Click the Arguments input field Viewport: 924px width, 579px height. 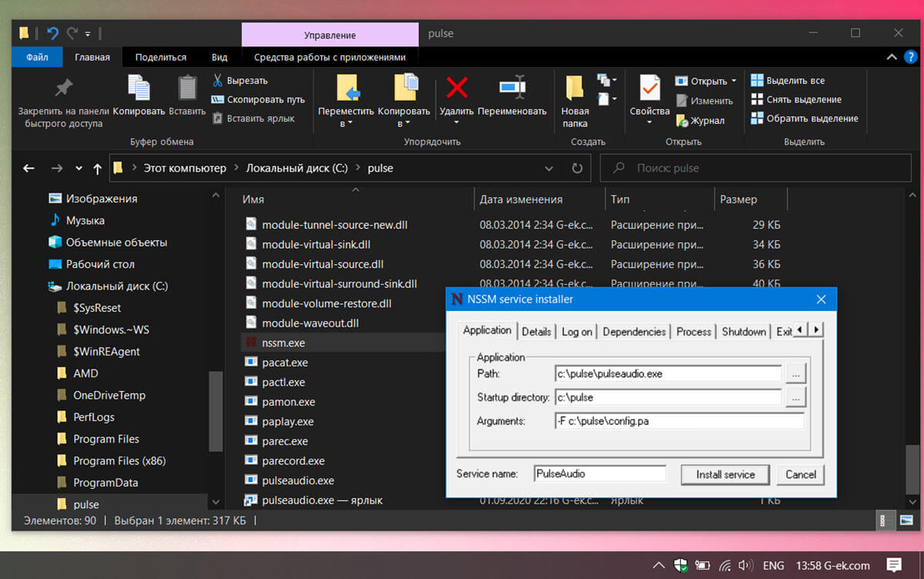tap(679, 420)
